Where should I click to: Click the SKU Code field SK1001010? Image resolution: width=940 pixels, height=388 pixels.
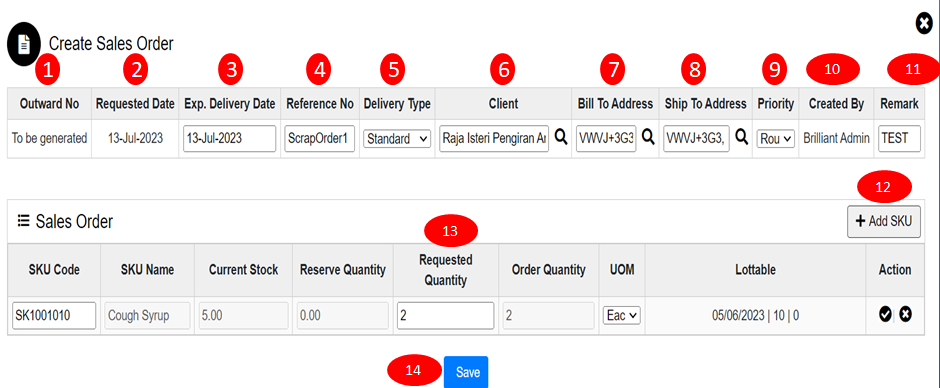point(54,315)
